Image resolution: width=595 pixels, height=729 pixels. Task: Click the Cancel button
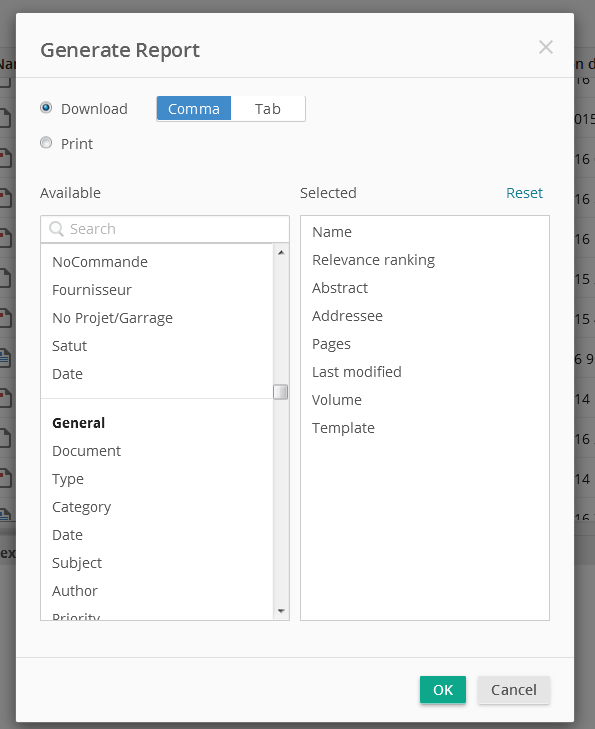tap(514, 690)
